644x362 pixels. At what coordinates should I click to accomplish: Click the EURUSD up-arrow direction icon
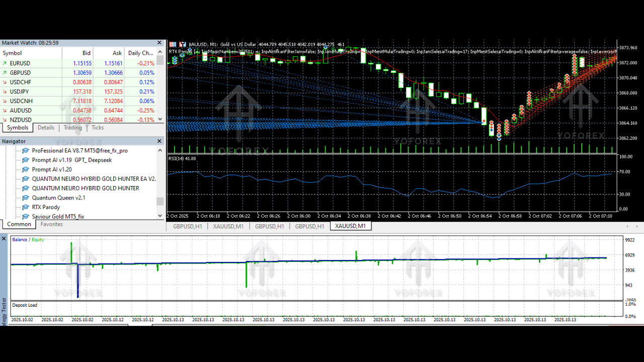point(5,63)
